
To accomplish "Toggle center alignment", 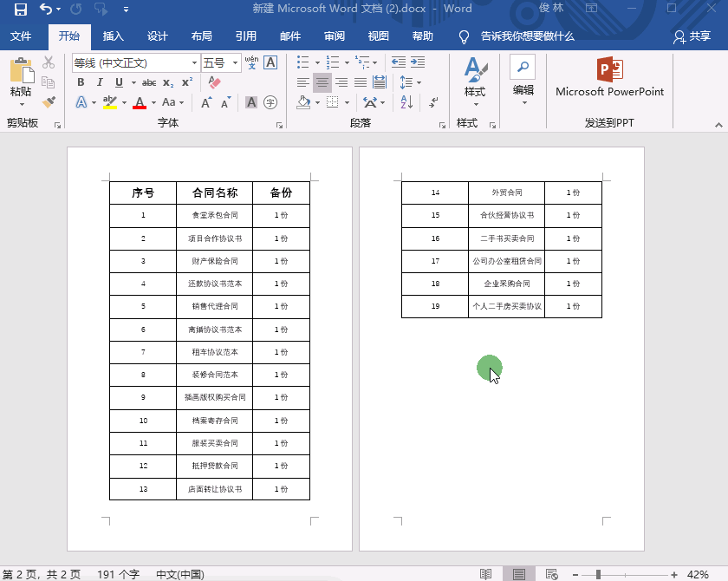I will click(322, 82).
